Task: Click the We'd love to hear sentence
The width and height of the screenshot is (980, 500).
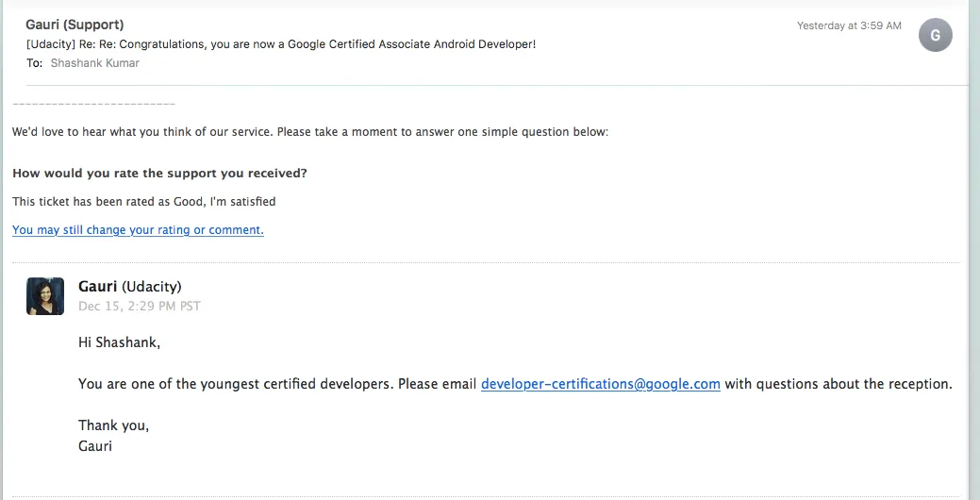Action: [x=310, y=132]
